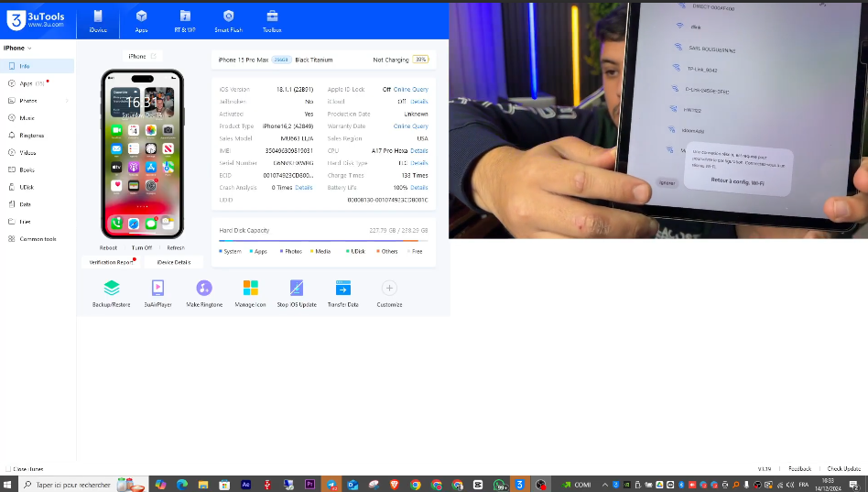Click Online Query for Warranty Date

(411, 126)
